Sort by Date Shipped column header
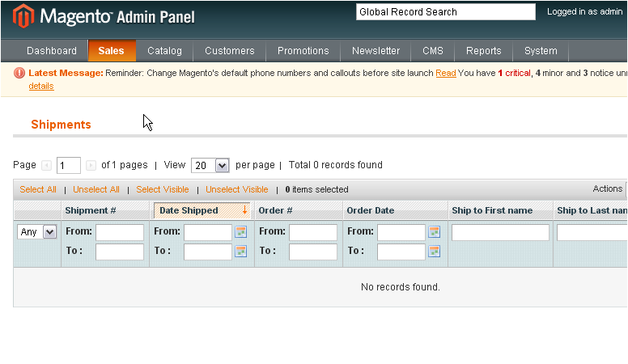Image resolution: width=628 pixels, height=364 pixels. pyautogui.click(x=189, y=210)
